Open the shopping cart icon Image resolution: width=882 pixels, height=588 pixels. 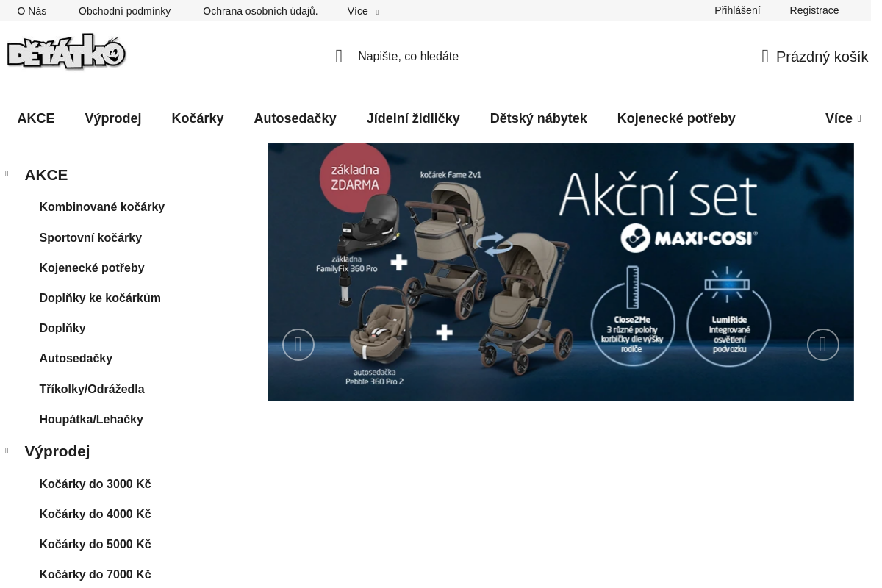(765, 57)
